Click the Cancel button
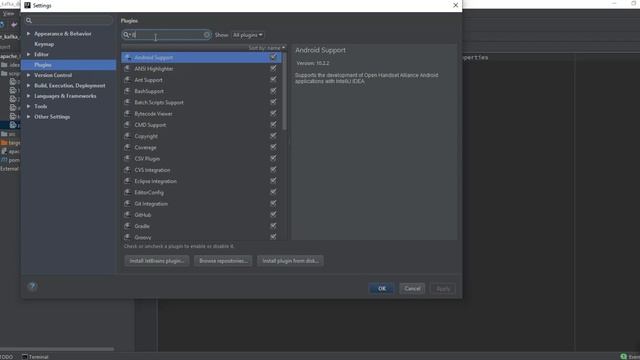The height and width of the screenshot is (360, 640). [x=412, y=289]
